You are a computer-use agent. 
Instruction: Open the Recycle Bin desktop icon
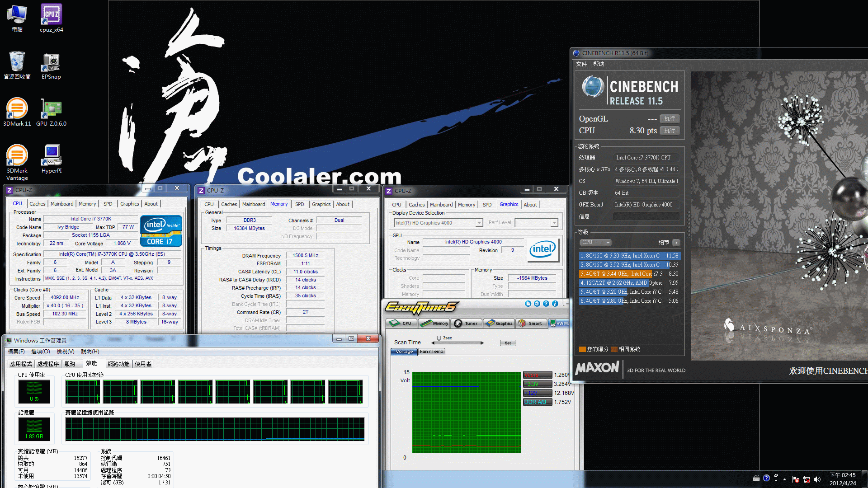coord(17,66)
